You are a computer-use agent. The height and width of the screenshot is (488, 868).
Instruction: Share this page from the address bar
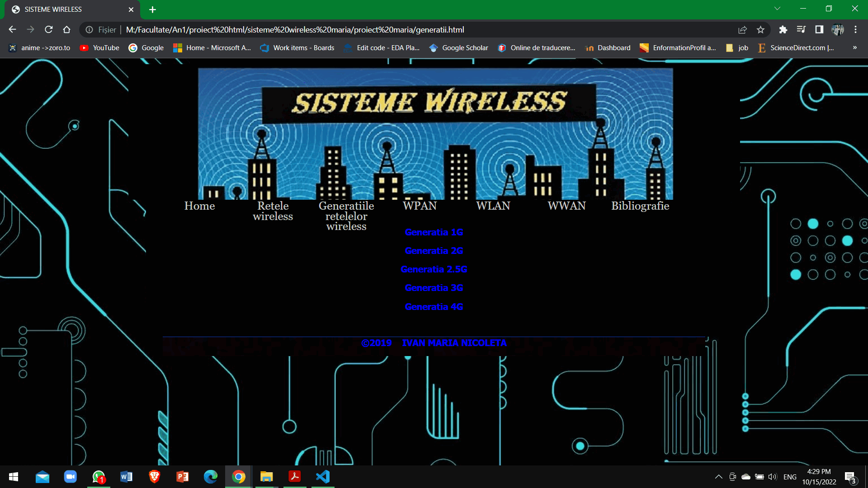[x=742, y=30]
